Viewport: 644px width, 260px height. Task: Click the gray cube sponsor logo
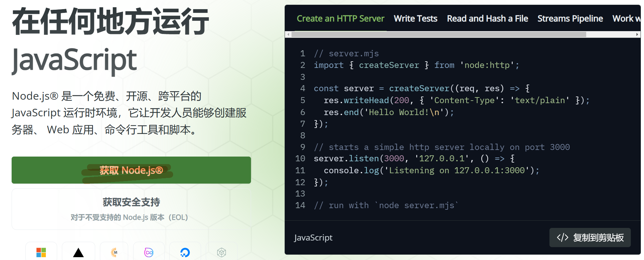click(x=221, y=252)
